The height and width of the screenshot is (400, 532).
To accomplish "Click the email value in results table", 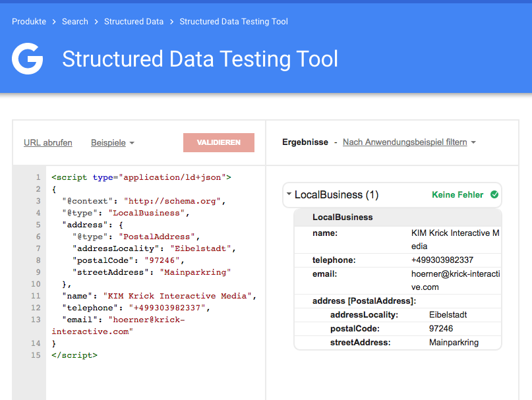I will tap(456, 280).
